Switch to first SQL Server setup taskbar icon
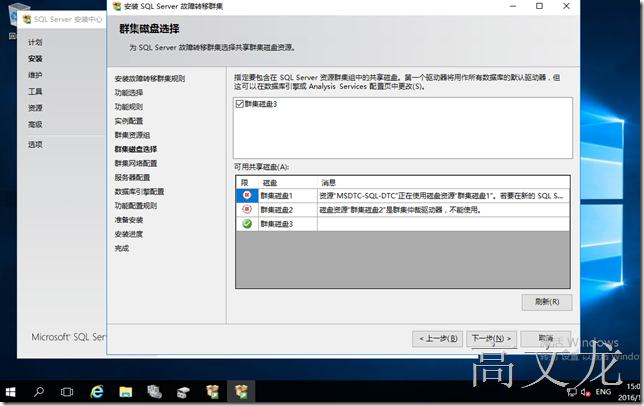The image size is (644, 406). pyautogui.click(x=212, y=392)
